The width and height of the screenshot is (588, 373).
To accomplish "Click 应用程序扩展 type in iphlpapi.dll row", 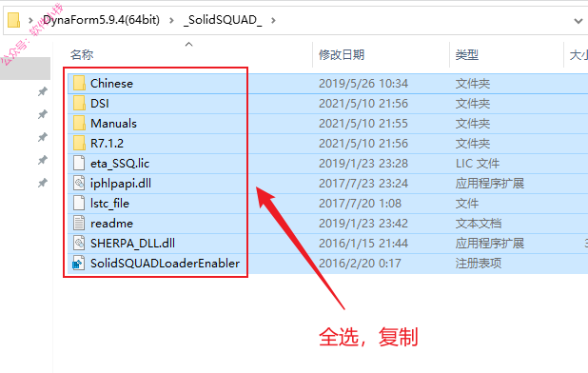I will 490,183.
